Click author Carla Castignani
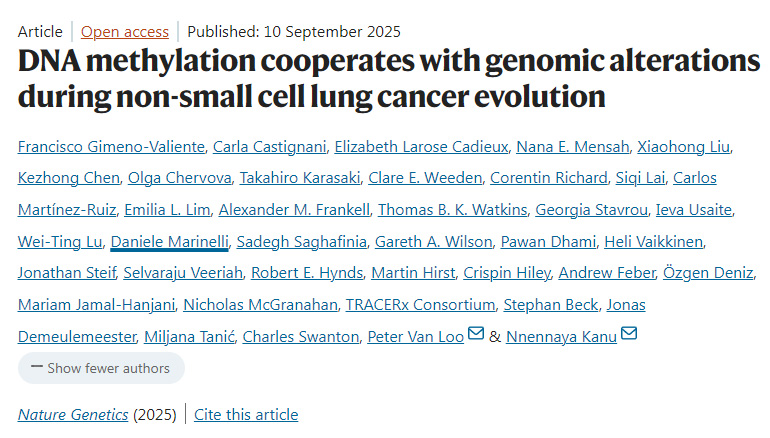The height and width of the screenshot is (438, 770). tap(267, 147)
